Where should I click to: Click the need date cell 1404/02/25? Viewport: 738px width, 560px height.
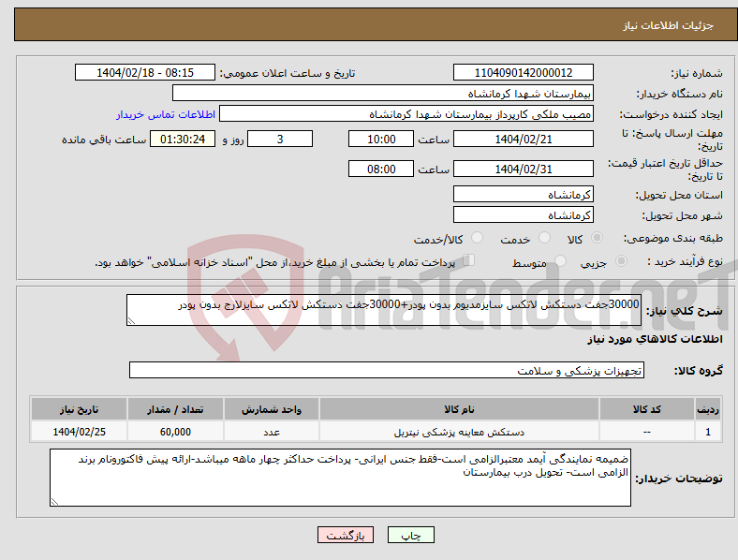(x=79, y=432)
